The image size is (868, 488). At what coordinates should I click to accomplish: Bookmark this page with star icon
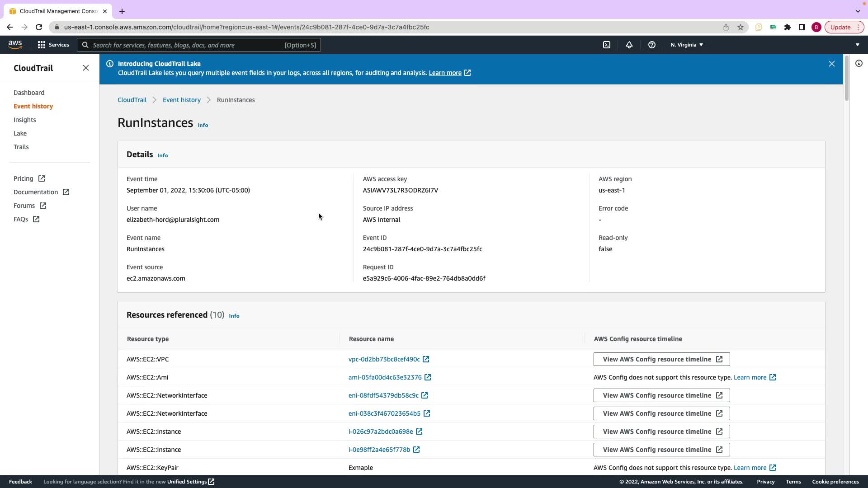[x=740, y=27]
